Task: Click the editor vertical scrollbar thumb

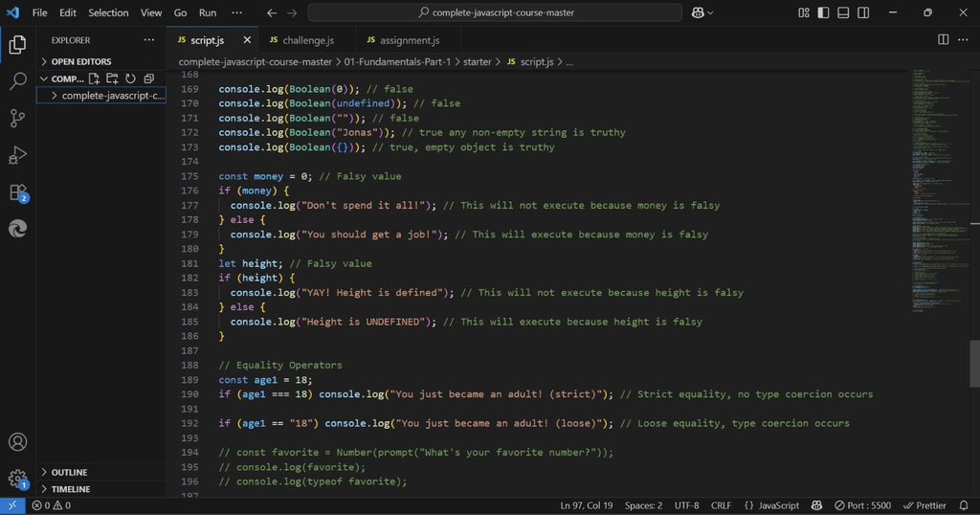Action: pos(974,364)
